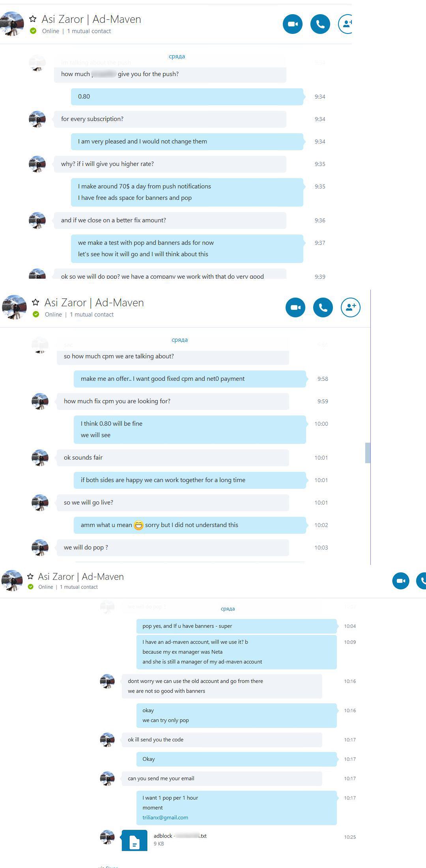426x868 pixels.
Task: Select the '0.80' message bubble
Action: [187, 97]
